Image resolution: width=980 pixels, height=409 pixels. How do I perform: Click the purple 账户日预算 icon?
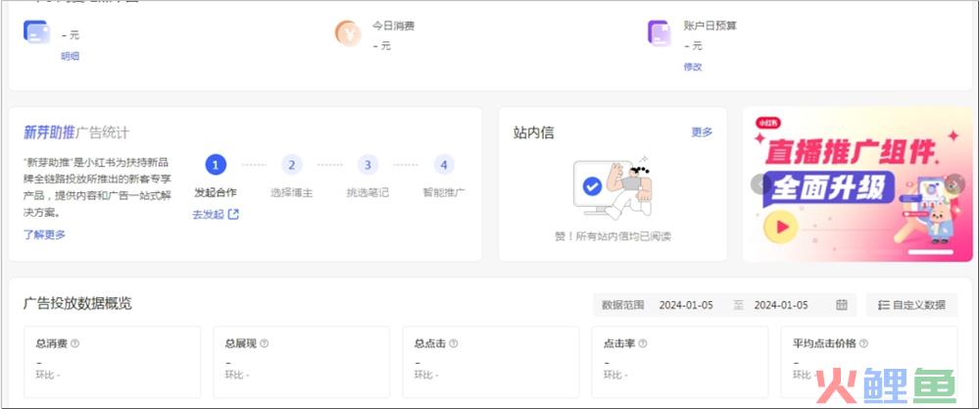(660, 33)
